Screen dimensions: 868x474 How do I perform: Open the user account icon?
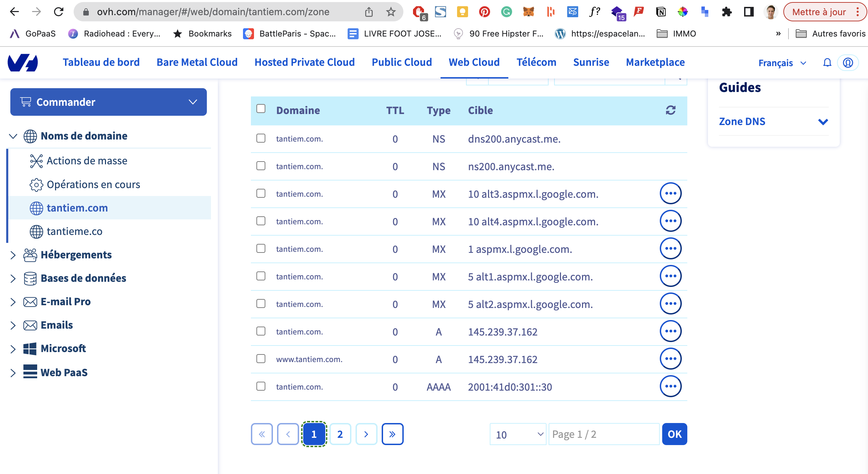click(x=848, y=63)
